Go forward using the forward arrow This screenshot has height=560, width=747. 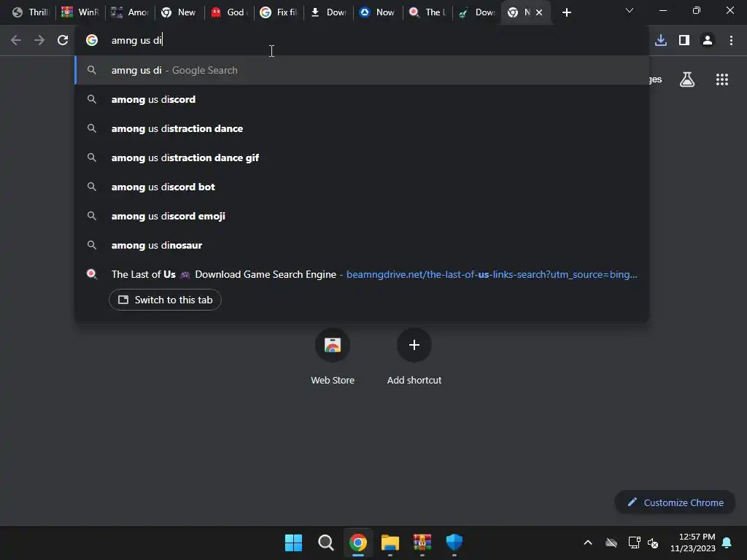(x=39, y=41)
